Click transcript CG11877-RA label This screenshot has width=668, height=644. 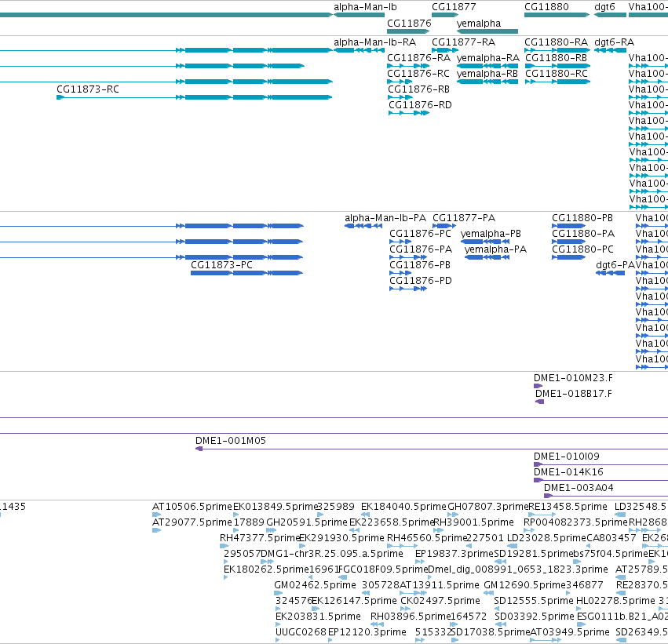[463, 42]
